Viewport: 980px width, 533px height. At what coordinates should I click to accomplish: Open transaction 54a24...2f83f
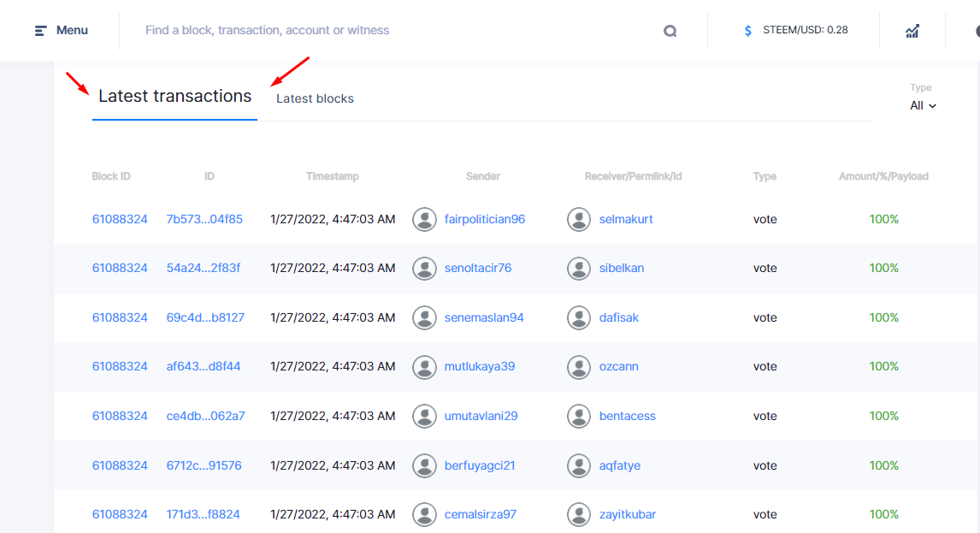[204, 268]
